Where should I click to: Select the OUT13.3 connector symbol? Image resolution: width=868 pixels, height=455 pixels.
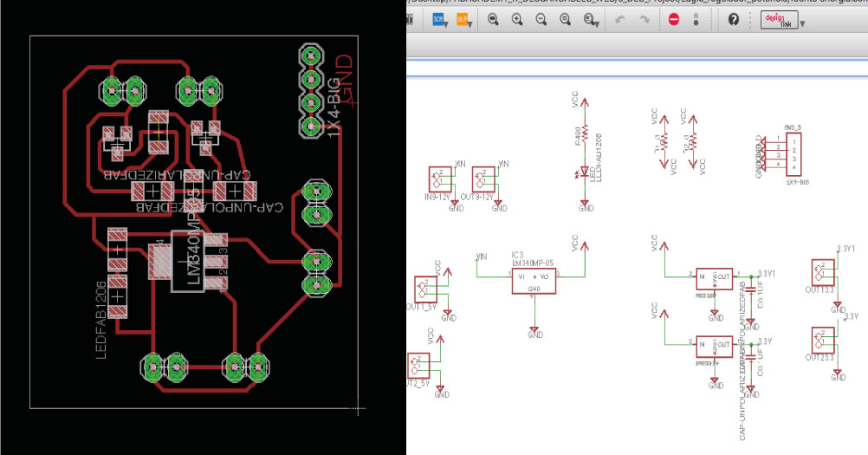click(x=823, y=273)
